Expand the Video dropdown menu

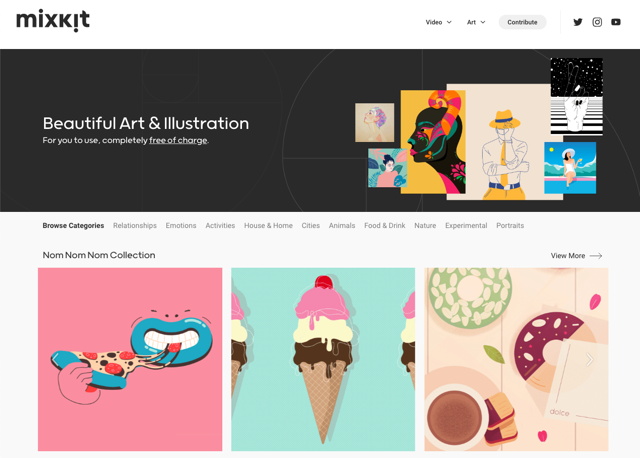(438, 22)
